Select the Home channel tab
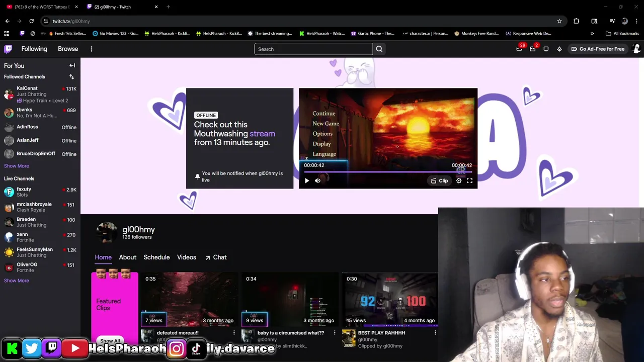644x362 pixels. pyautogui.click(x=103, y=257)
